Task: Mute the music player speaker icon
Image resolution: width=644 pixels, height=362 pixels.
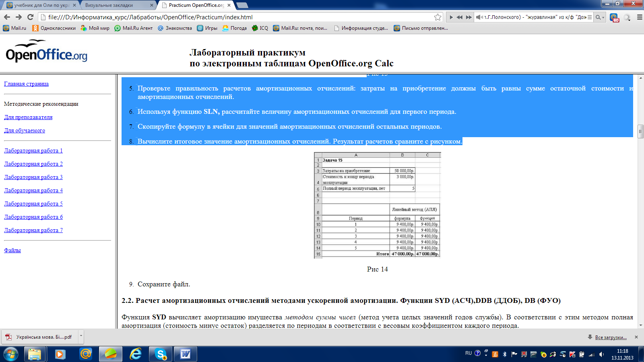Action: click(x=479, y=17)
